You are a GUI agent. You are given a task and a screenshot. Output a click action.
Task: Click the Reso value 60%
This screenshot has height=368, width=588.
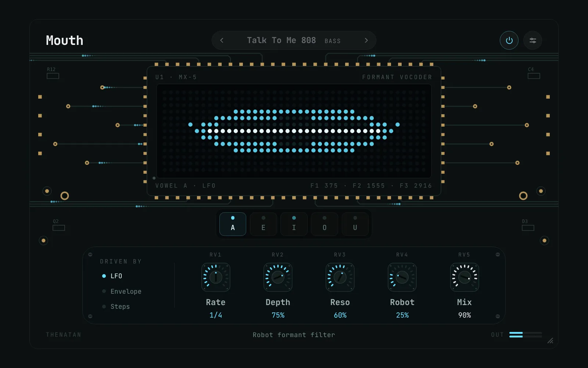tap(340, 315)
